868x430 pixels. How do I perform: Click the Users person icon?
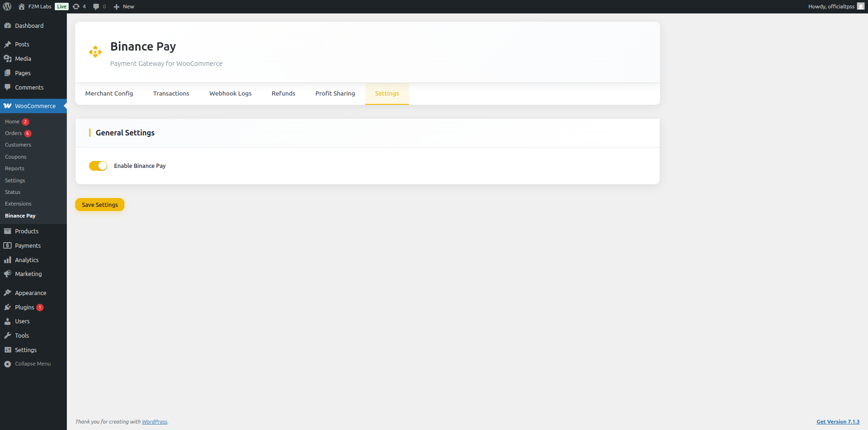pyautogui.click(x=7, y=321)
